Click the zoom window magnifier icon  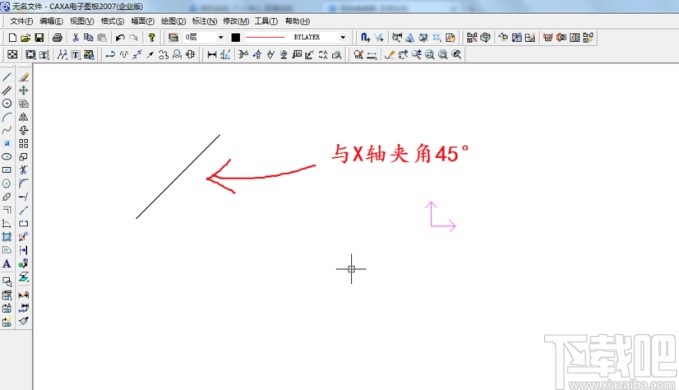[x=429, y=55]
